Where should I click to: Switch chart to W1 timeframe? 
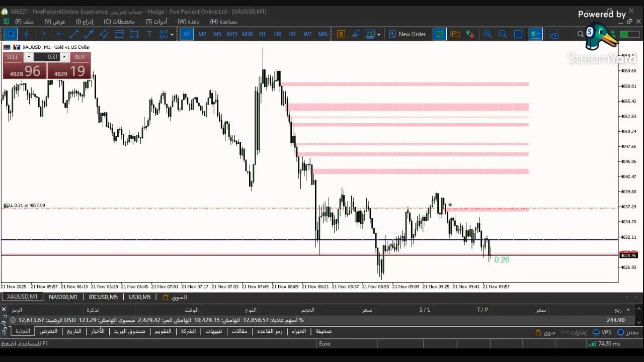(x=307, y=34)
